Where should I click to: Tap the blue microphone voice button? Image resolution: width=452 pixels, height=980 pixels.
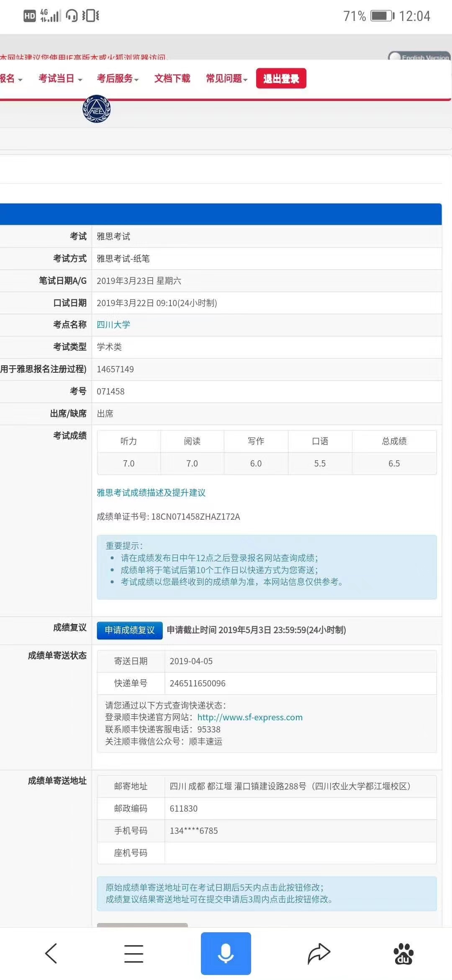(226, 954)
